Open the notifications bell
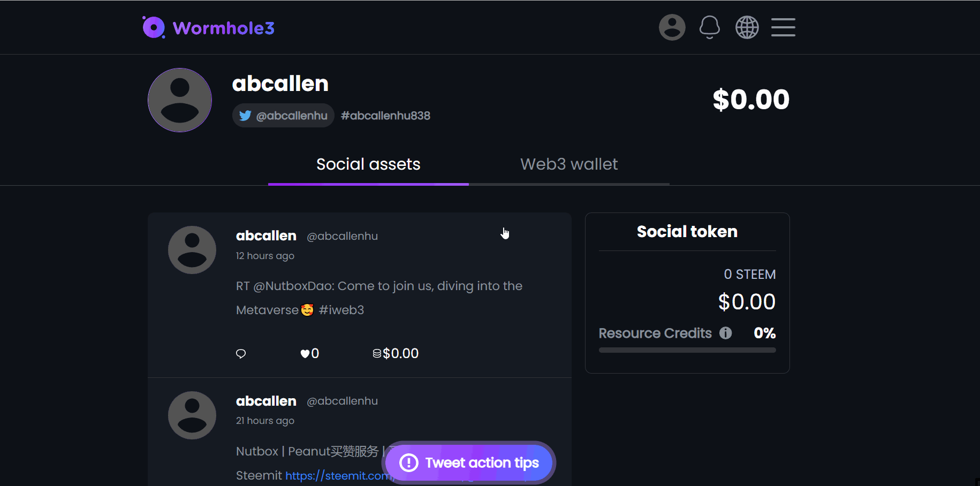The height and width of the screenshot is (486, 980). point(709,27)
